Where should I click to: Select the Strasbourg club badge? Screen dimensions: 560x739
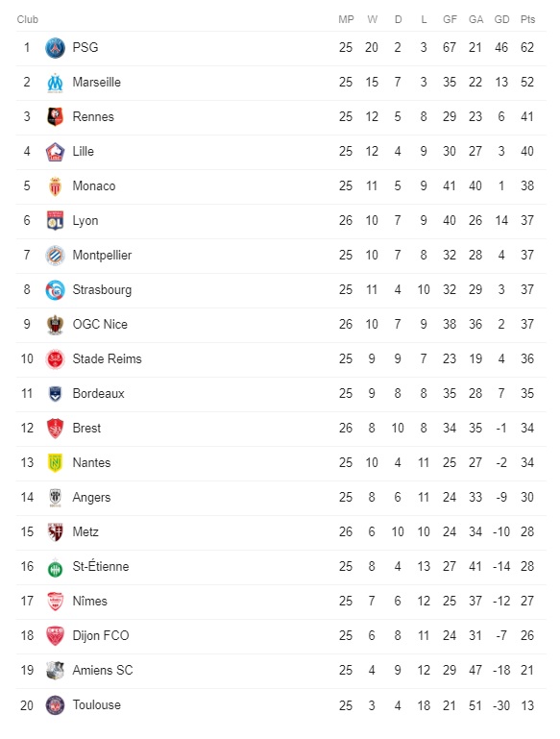click(x=55, y=290)
